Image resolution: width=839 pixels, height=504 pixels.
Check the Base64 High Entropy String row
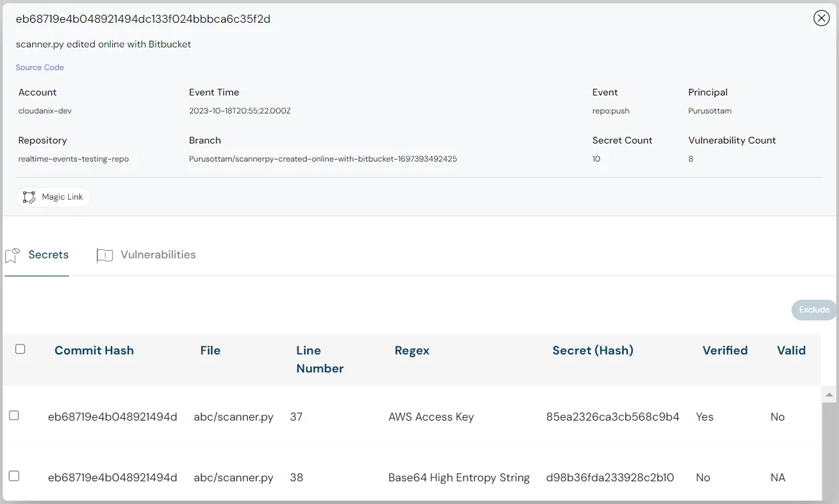[14, 476]
